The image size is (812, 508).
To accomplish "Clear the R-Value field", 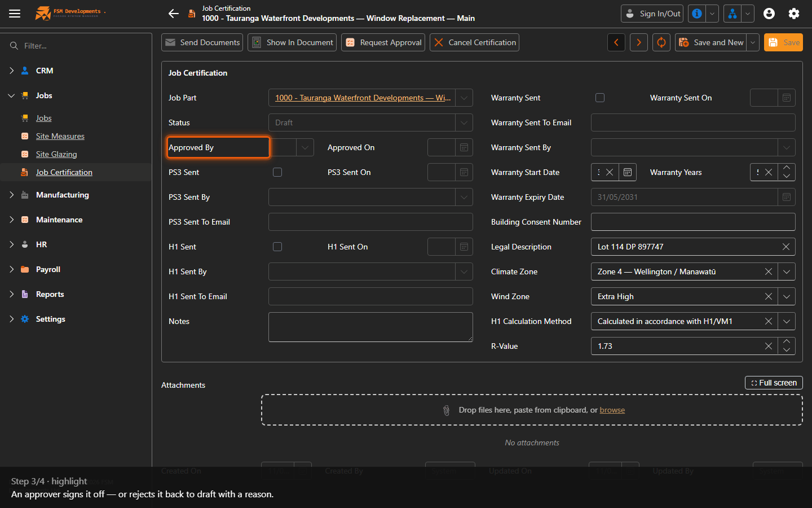I will (x=769, y=346).
